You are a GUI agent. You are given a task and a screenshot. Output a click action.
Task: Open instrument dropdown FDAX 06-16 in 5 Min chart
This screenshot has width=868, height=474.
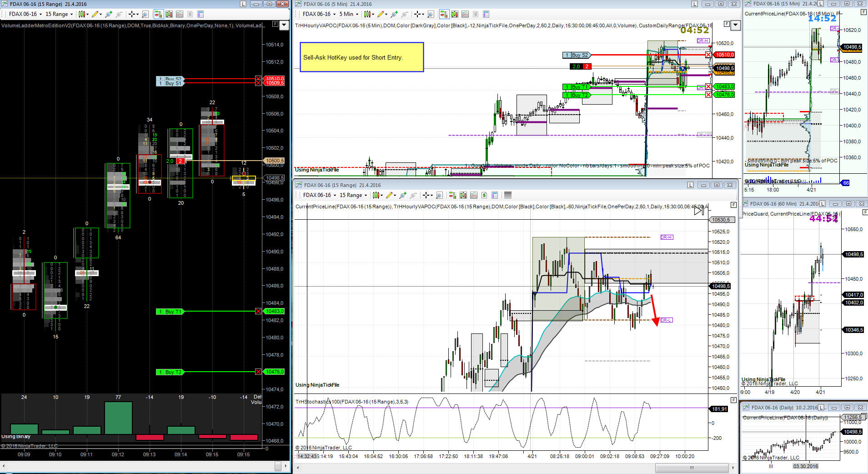click(x=319, y=14)
